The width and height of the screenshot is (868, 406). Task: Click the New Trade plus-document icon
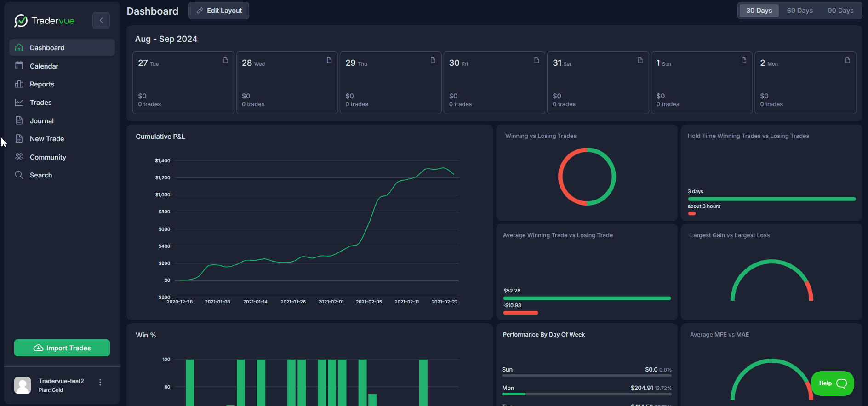(x=19, y=139)
